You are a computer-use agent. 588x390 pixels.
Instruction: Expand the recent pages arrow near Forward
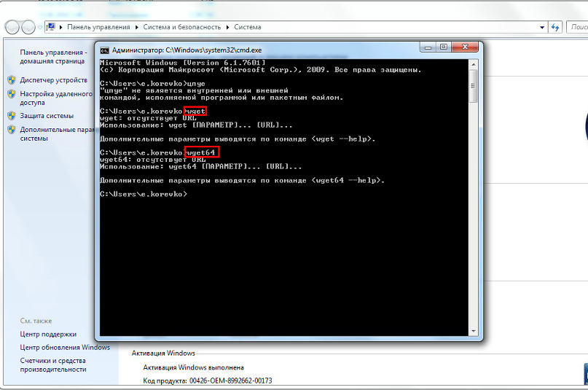coord(39,27)
